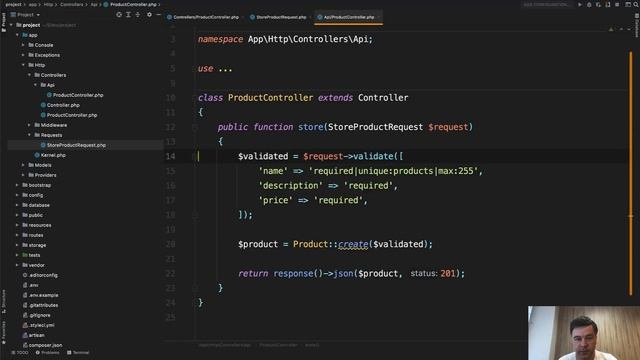This screenshot has width=640, height=360.
Task: Select StoreProductRequest.php in the tree
Action: 73,145
